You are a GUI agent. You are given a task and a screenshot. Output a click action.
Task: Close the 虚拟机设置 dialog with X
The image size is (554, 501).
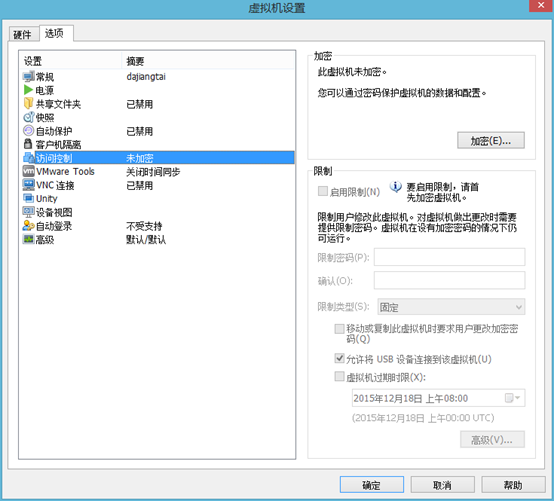(541, 6)
